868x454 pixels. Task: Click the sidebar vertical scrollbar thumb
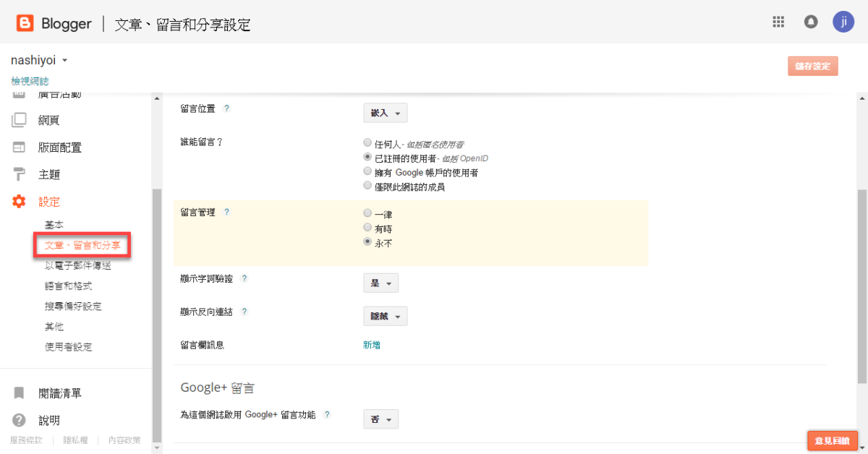coord(157,316)
